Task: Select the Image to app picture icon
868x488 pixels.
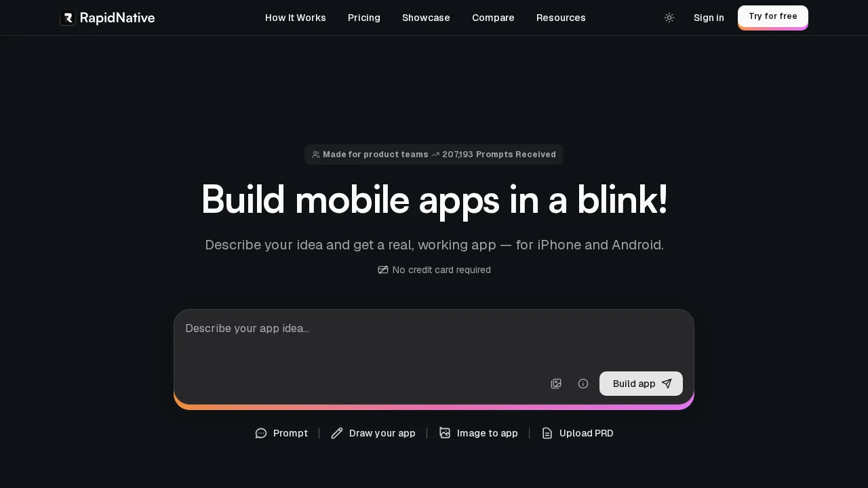Action: pyautogui.click(x=445, y=433)
